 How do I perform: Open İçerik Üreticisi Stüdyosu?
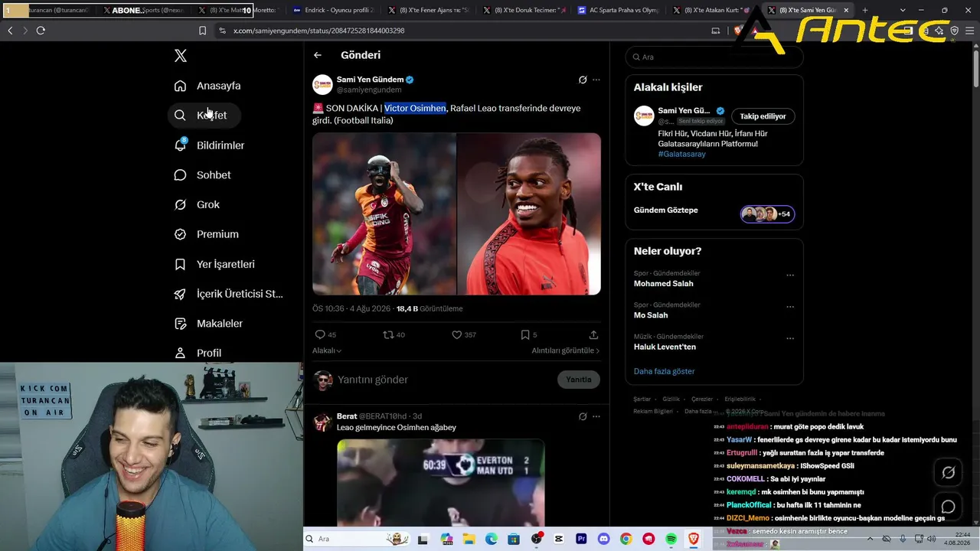tap(229, 294)
